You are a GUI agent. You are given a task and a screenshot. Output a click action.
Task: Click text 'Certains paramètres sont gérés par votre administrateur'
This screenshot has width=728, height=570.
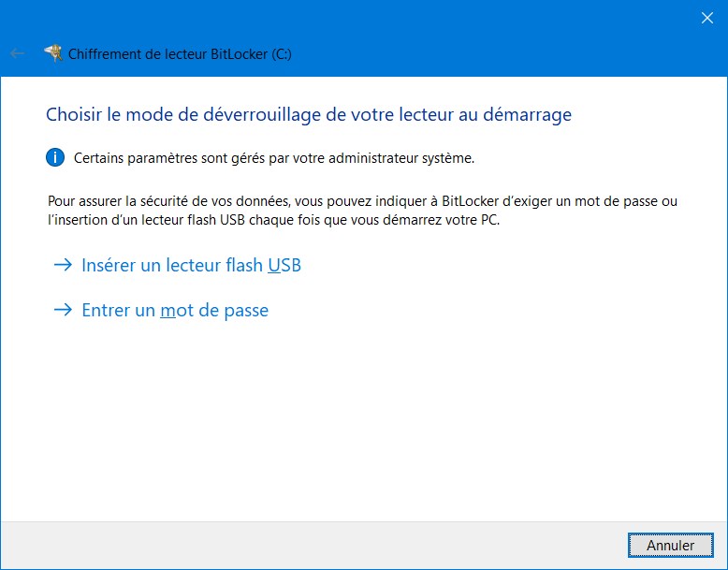[246, 158]
